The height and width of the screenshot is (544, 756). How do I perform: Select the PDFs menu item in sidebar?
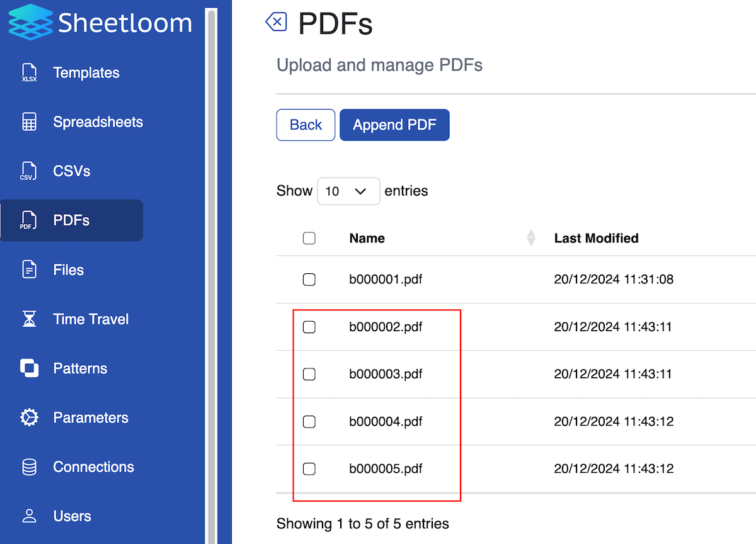pos(72,220)
